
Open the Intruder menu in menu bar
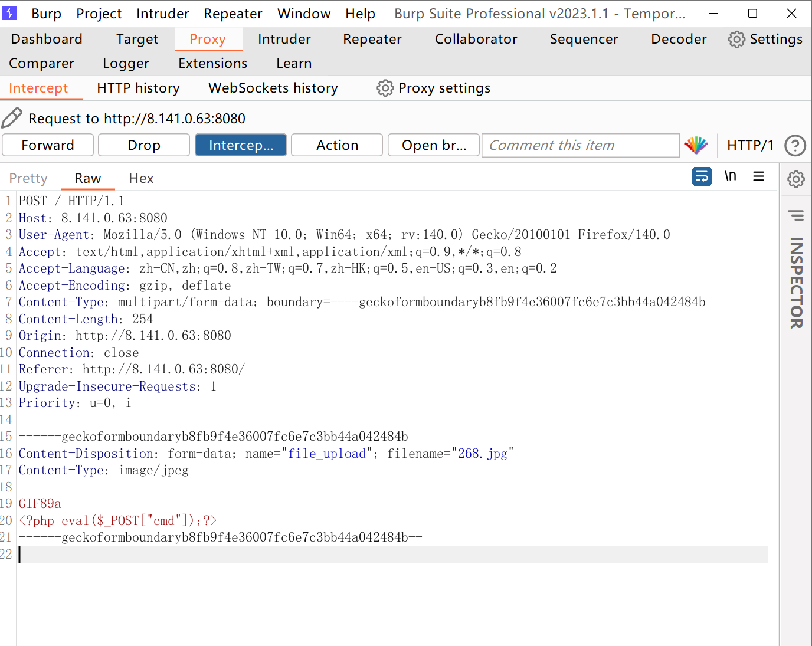click(162, 14)
